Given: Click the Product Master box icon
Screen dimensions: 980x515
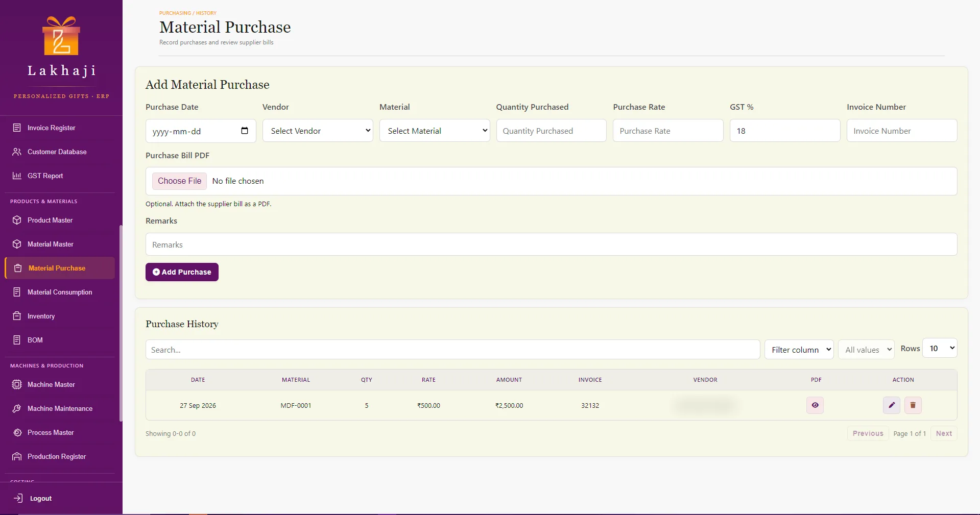Looking at the screenshot, I should tap(17, 220).
